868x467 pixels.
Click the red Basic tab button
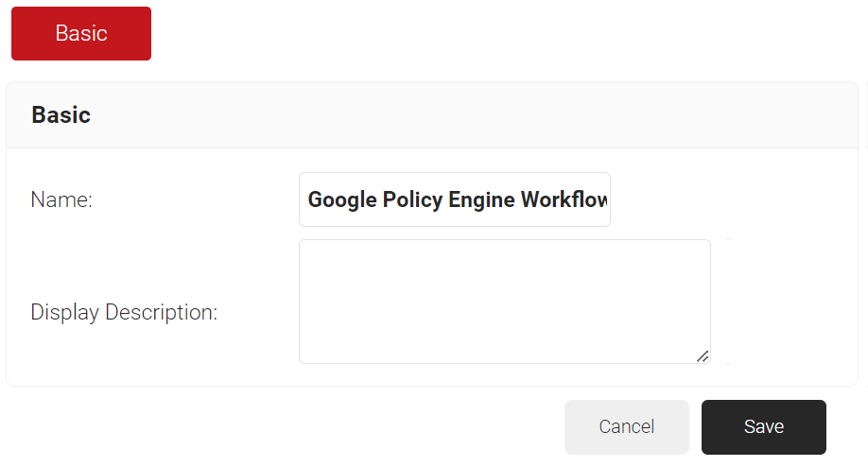[x=81, y=34]
